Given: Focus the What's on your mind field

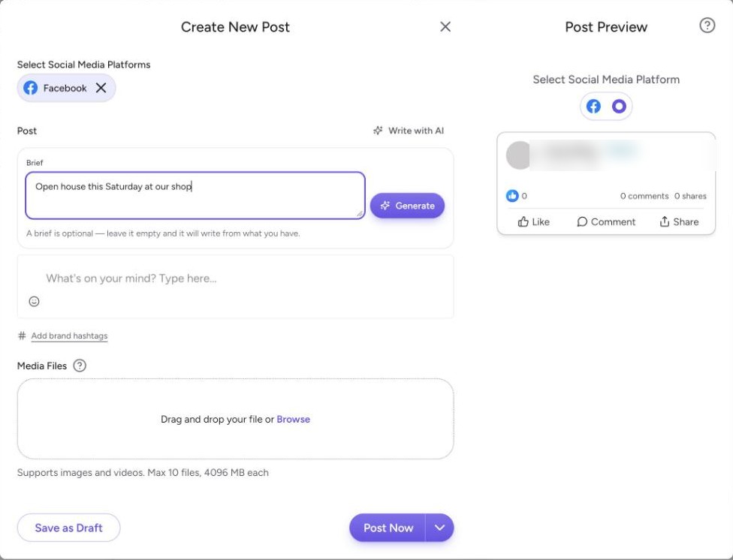Looking at the screenshot, I should pyautogui.click(x=235, y=278).
